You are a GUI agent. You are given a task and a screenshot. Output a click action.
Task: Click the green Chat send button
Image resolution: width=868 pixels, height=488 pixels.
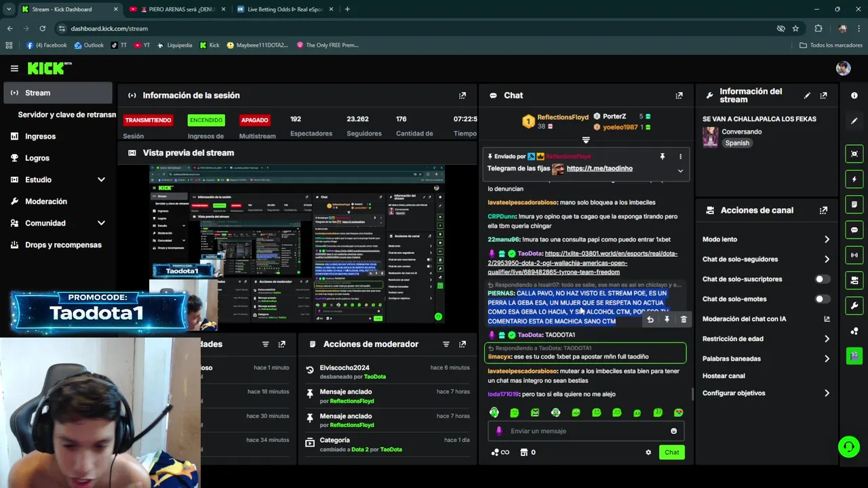671,452
